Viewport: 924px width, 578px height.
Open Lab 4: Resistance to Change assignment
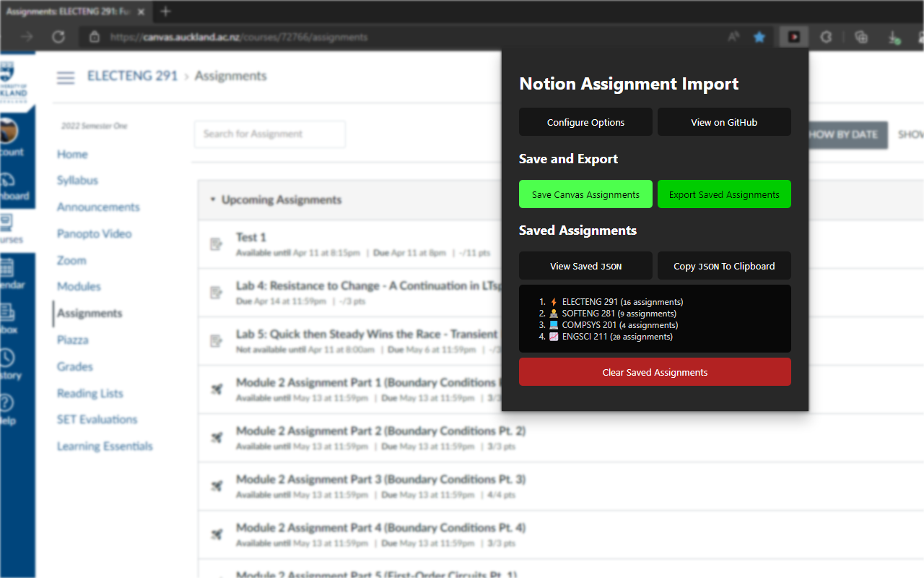[x=368, y=285]
